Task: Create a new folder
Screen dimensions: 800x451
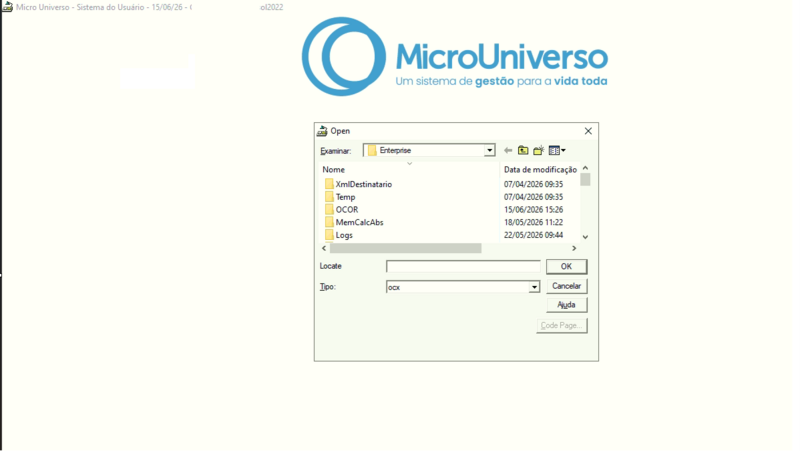Action: pos(538,151)
